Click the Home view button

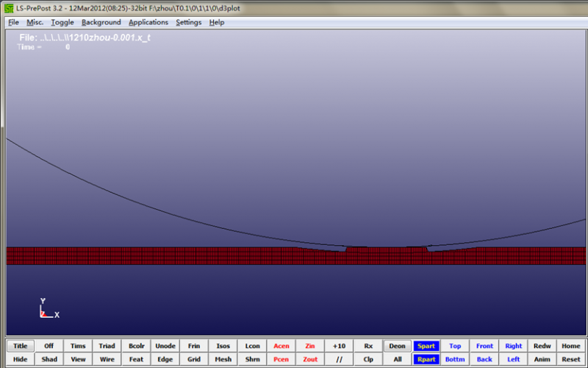tap(571, 346)
